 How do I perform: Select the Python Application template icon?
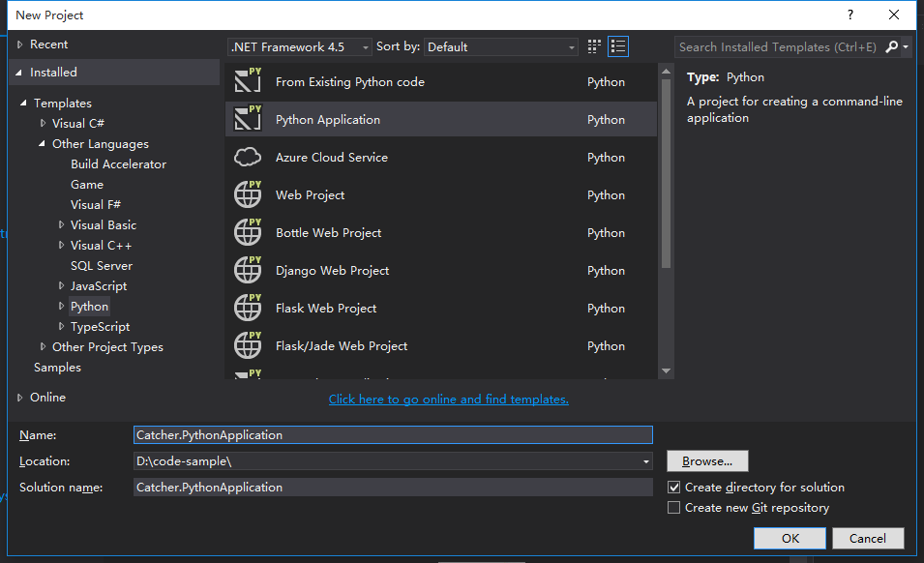coord(248,119)
